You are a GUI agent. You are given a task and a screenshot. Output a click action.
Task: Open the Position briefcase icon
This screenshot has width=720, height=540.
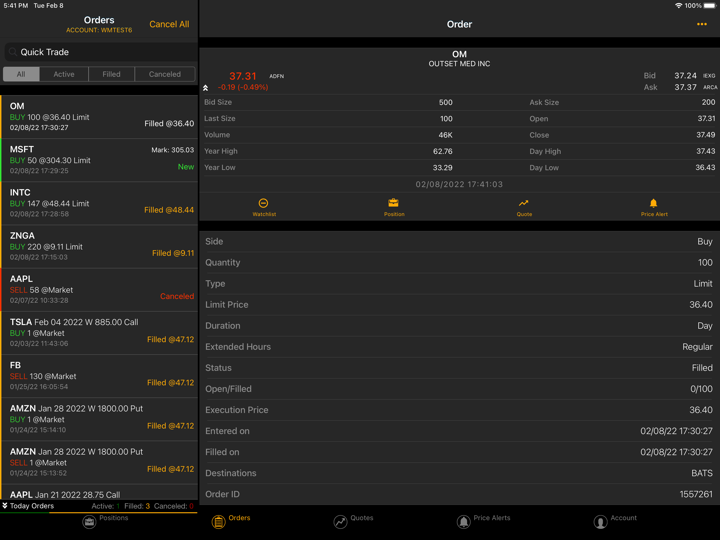394,206
